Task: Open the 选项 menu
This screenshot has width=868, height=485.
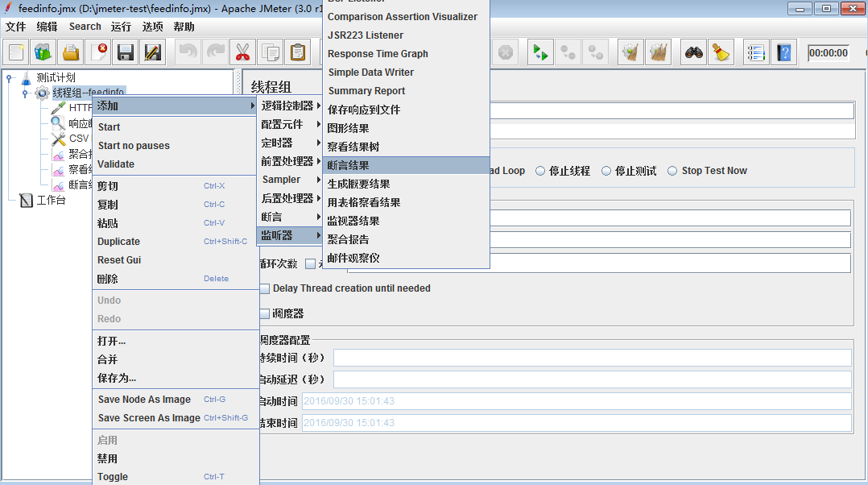Action: click(152, 27)
